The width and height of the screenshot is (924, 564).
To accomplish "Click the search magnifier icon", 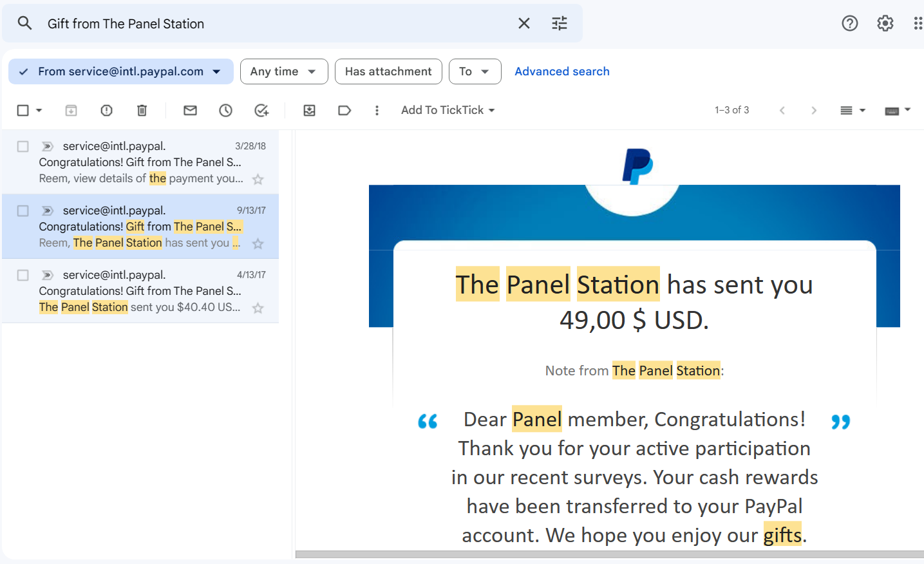I will [x=24, y=23].
